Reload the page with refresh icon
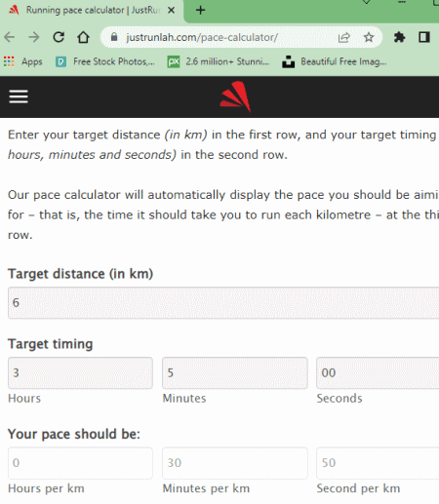 [x=59, y=37]
